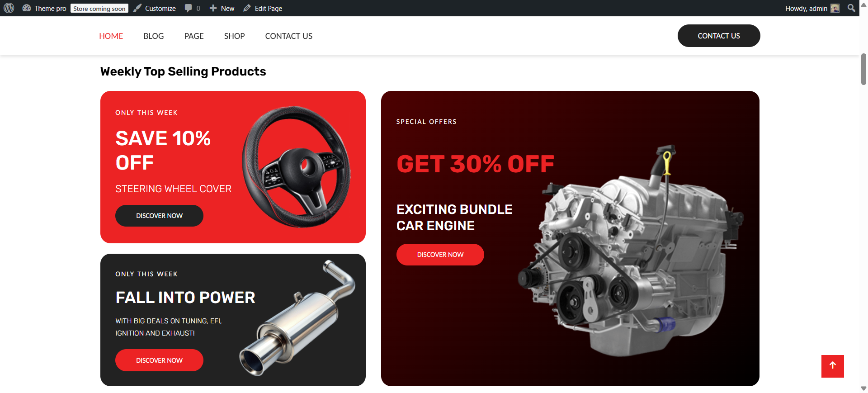The image size is (868, 393).
Task: Discover the car engine bundle offer
Action: click(x=440, y=255)
